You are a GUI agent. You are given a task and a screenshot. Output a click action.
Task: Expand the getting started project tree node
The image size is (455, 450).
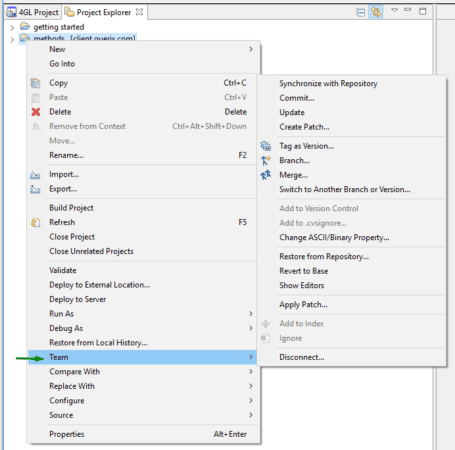[12, 27]
